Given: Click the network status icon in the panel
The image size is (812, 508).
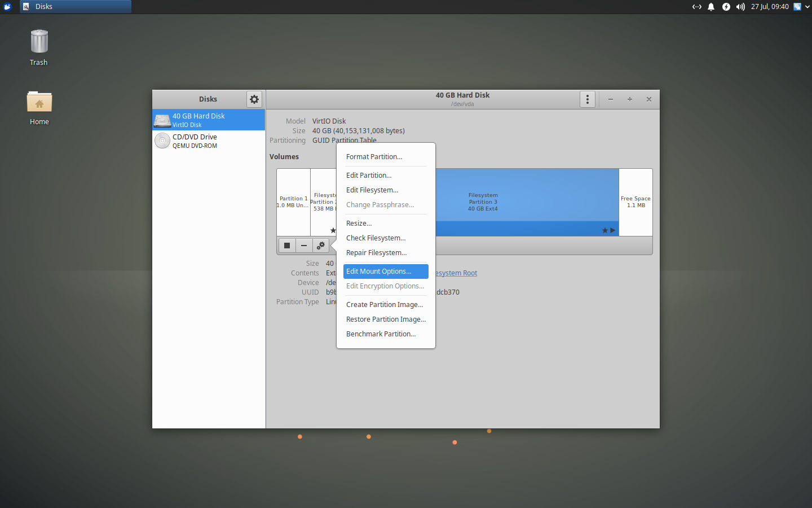Looking at the screenshot, I should point(696,7).
